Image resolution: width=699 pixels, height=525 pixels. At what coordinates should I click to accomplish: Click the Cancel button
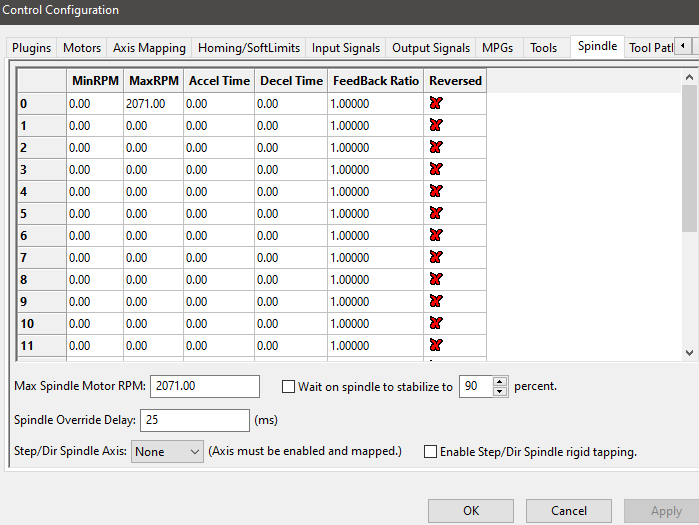coord(569,510)
